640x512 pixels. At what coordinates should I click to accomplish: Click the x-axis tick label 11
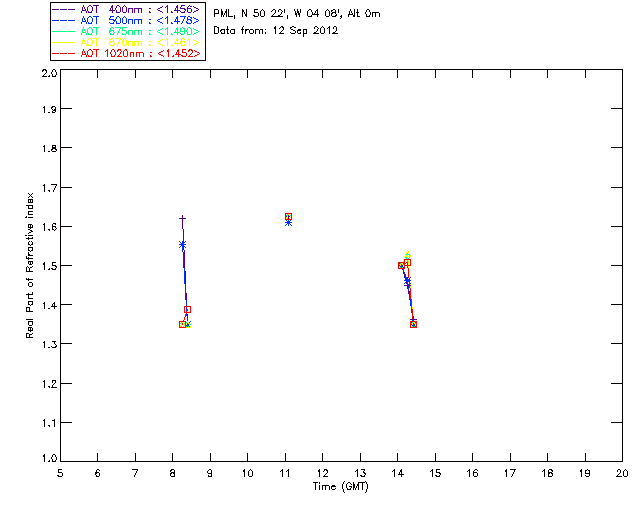[x=285, y=473]
